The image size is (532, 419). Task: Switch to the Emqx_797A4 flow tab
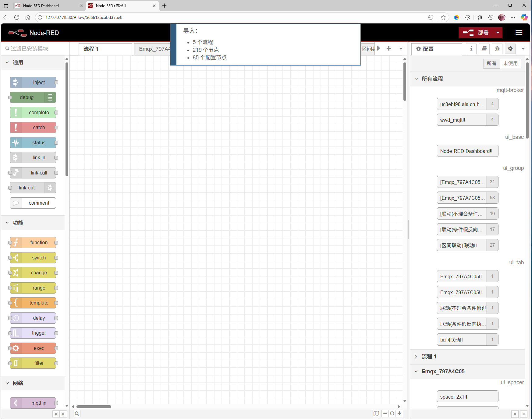pyautogui.click(x=153, y=49)
